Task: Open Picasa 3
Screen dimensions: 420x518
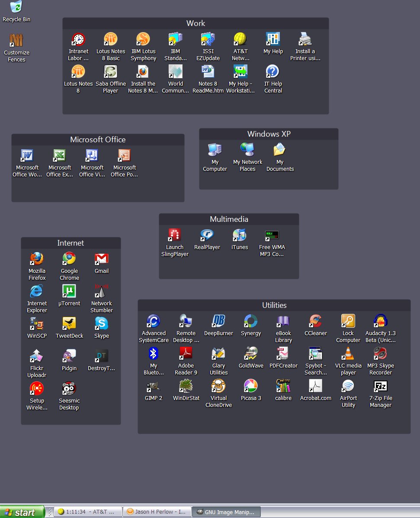Action: click(x=251, y=387)
